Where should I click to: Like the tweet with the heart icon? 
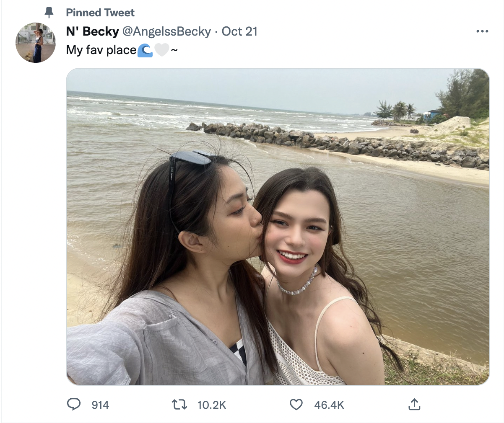tap(296, 404)
